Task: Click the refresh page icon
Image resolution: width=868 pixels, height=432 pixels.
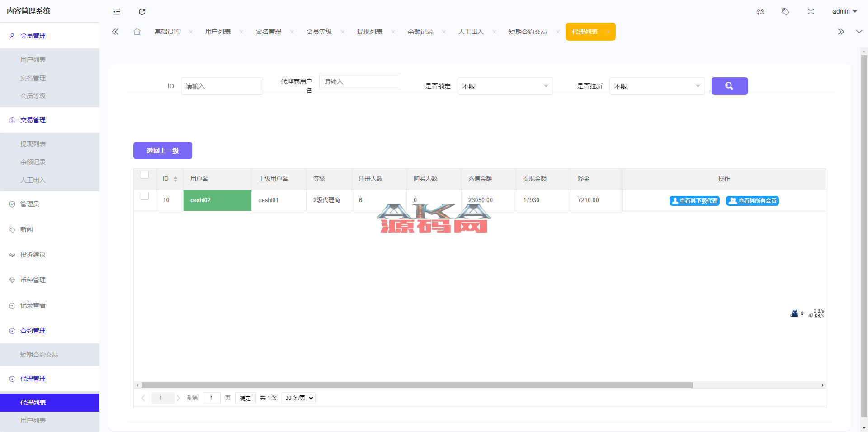Action: pyautogui.click(x=142, y=12)
